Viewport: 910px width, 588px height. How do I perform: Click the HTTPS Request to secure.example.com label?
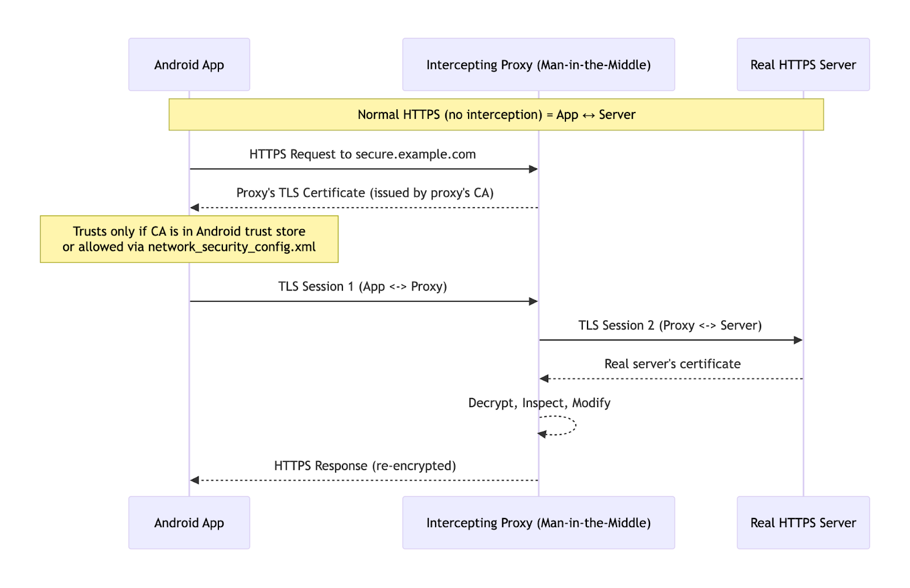[362, 154]
